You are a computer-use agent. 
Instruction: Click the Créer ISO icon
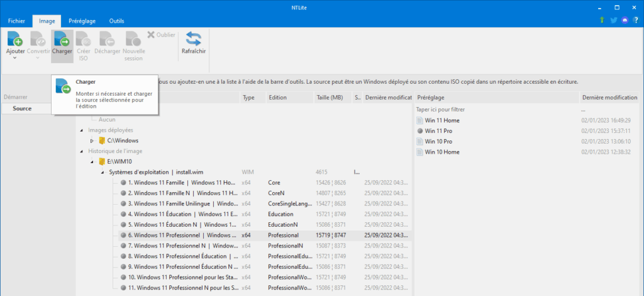pos(84,40)
